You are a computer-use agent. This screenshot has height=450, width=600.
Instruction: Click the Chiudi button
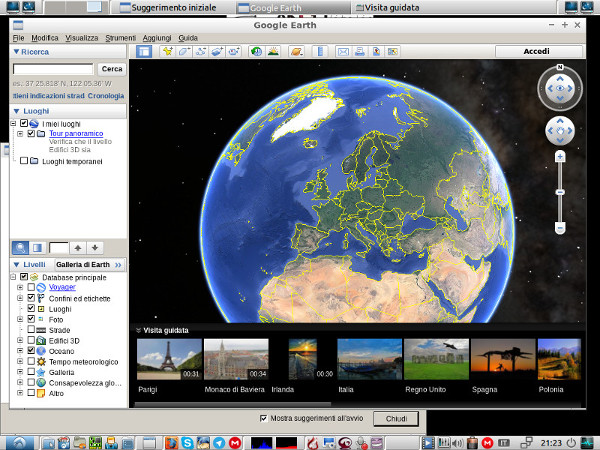click(x=396, y=419)
